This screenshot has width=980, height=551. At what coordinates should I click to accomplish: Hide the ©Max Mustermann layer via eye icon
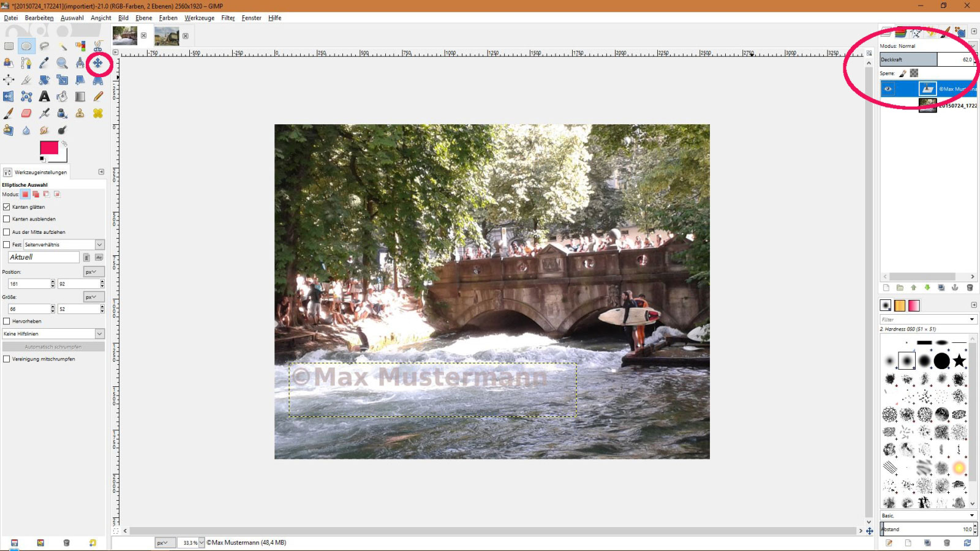[x=888, y=89]
